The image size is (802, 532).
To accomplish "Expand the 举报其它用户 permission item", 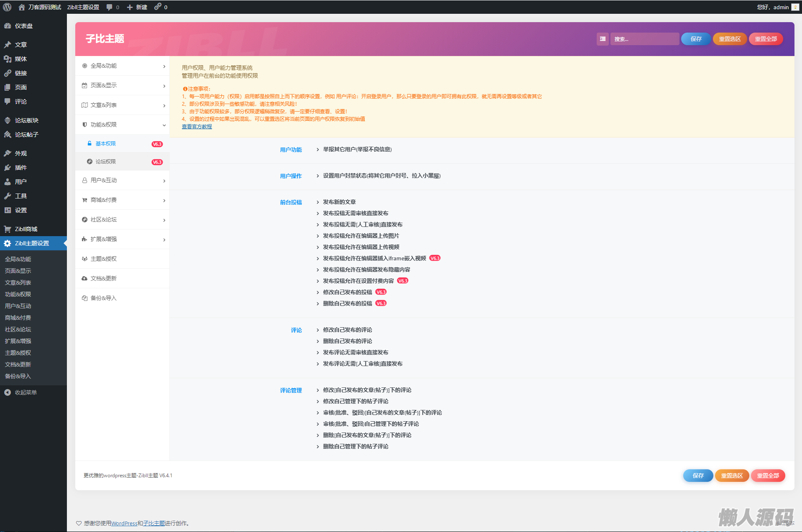I will coord(357,149).
